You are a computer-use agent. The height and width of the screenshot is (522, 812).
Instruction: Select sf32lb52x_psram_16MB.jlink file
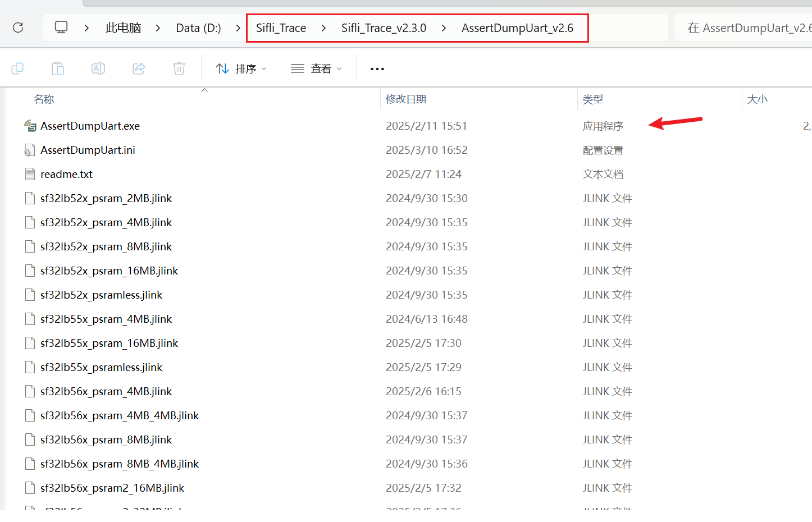pos(109,271)
